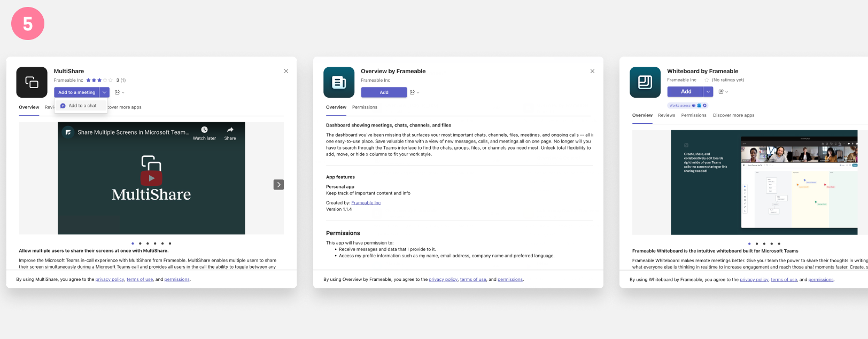Select Overview tab in Whiteboard dialog

pos(642,115)
